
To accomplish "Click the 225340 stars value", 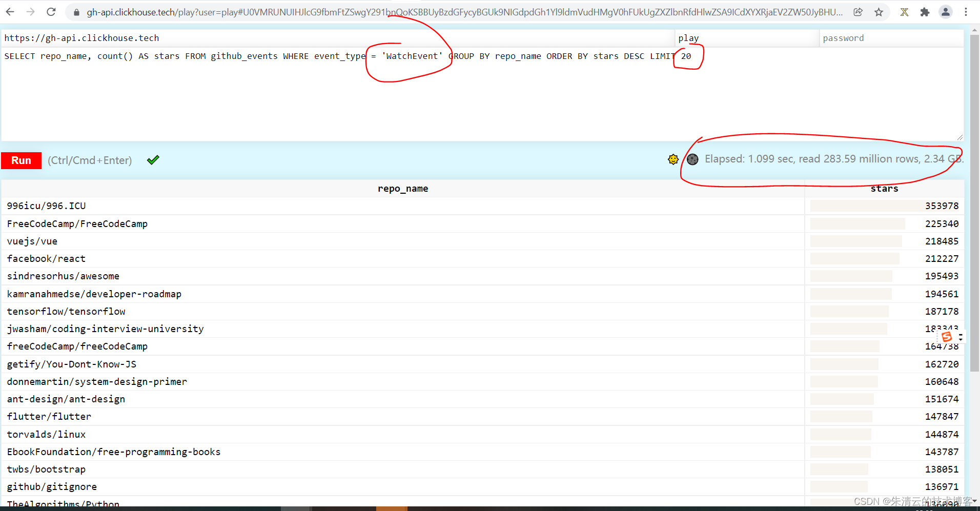I will click(x=942, y=224).
